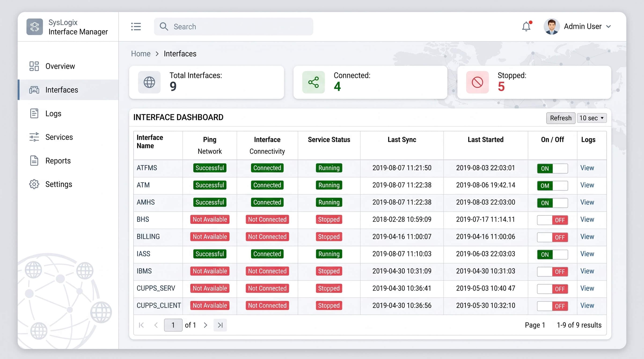
Task: Turn off the ATFMS interface switch
Action: click(553, 168)
